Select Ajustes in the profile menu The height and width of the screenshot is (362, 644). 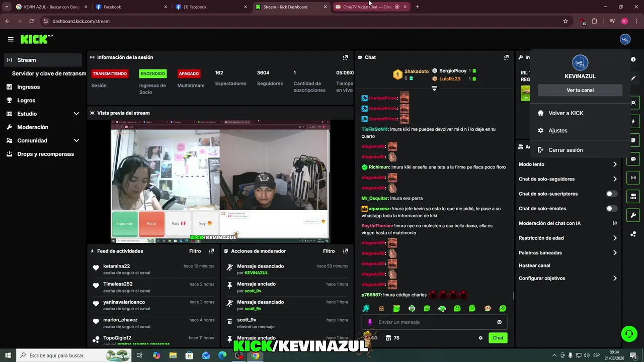pos(580,130)
